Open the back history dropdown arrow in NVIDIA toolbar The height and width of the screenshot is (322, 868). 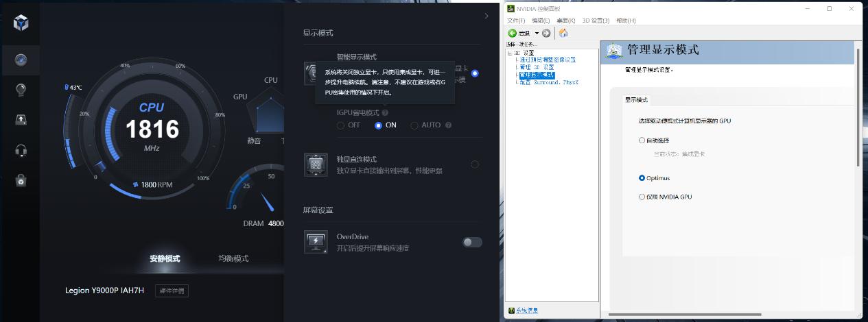click(x=537, y=33)
